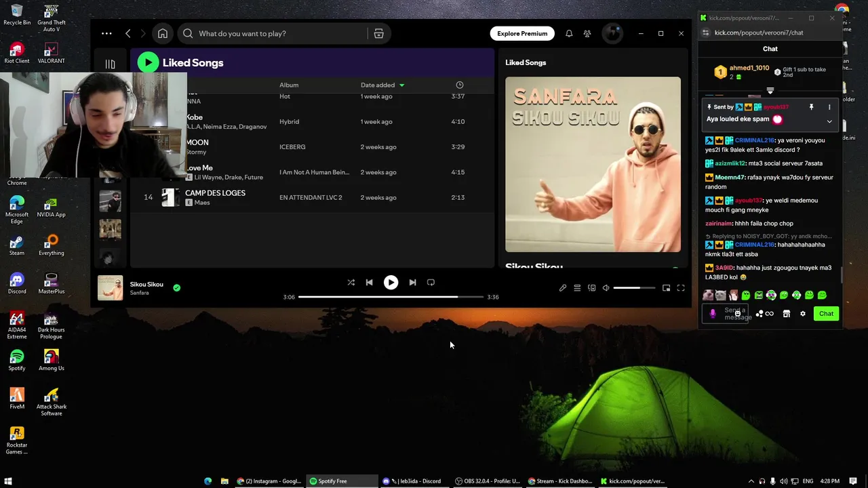Switch to OBS 32.0.4 in taskbar

click(x=488, y=481)
